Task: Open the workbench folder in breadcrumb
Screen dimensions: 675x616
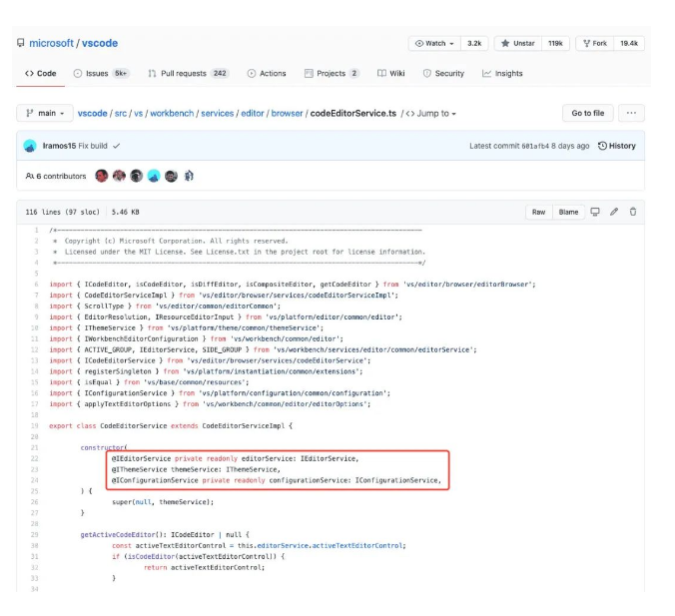Action: tap(173, 114)
